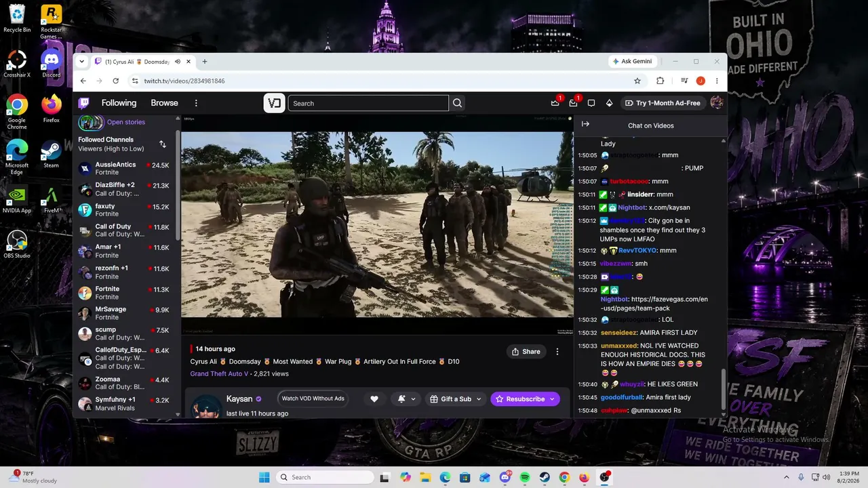This screenshot has width=868, height=488.
Task: Open the Chrome three-dot menu
Action: click(717, 81)
